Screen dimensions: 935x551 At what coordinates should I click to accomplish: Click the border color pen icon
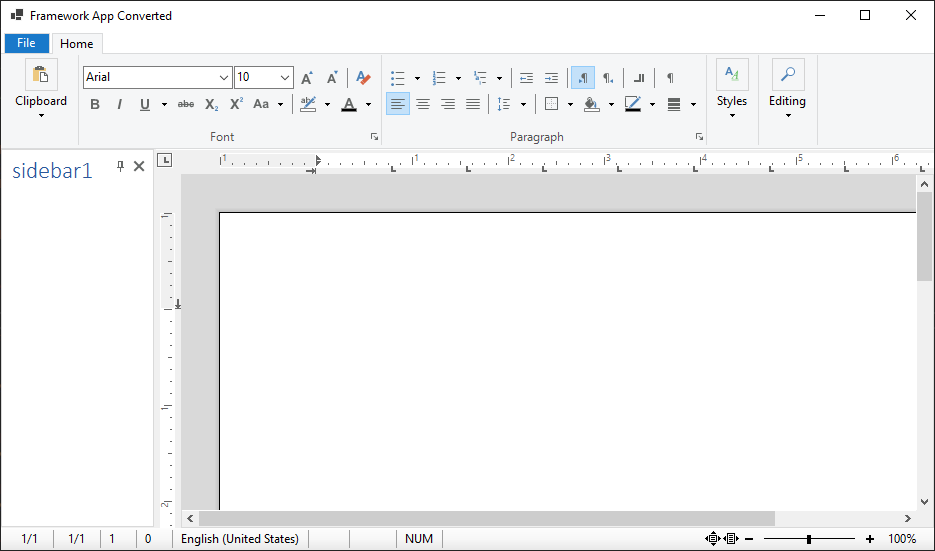point(633,104)
